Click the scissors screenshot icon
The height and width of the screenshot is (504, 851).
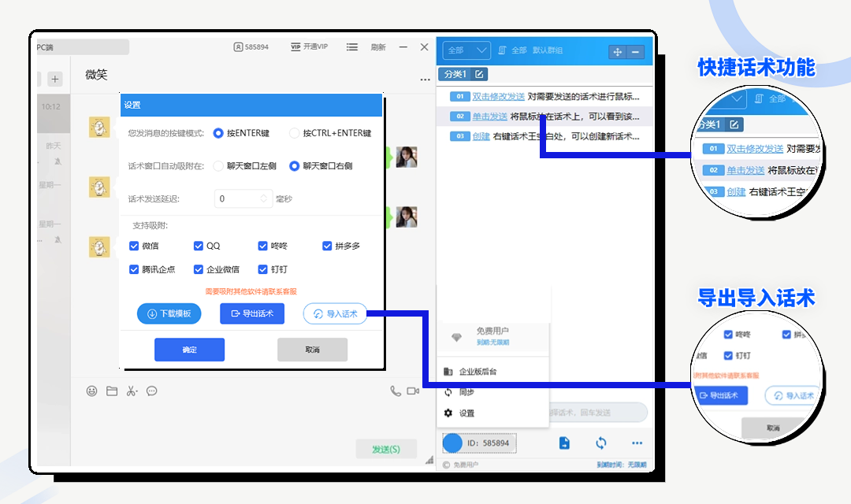(x=132, y=391)
